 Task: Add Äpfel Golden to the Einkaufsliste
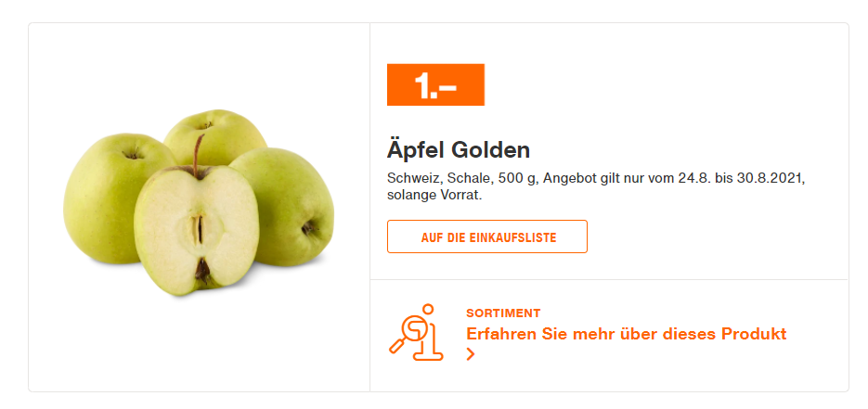coord(487,237)
